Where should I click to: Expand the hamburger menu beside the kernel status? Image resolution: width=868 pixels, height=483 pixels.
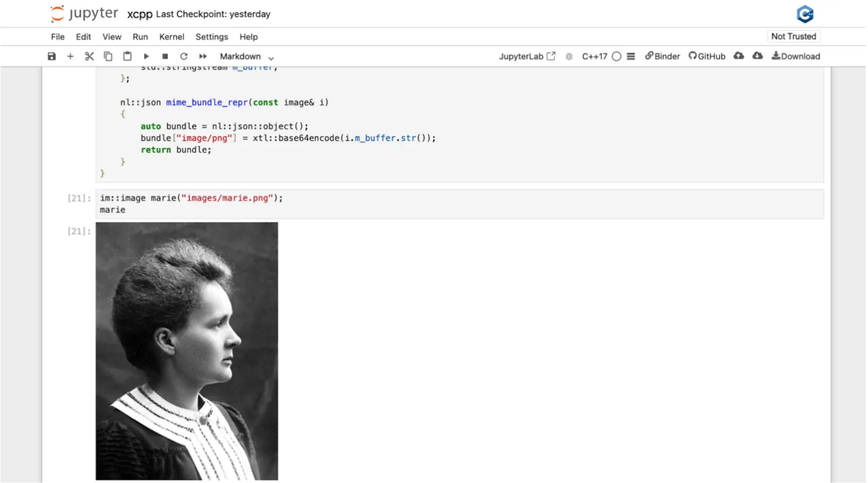tap(631, 56)
